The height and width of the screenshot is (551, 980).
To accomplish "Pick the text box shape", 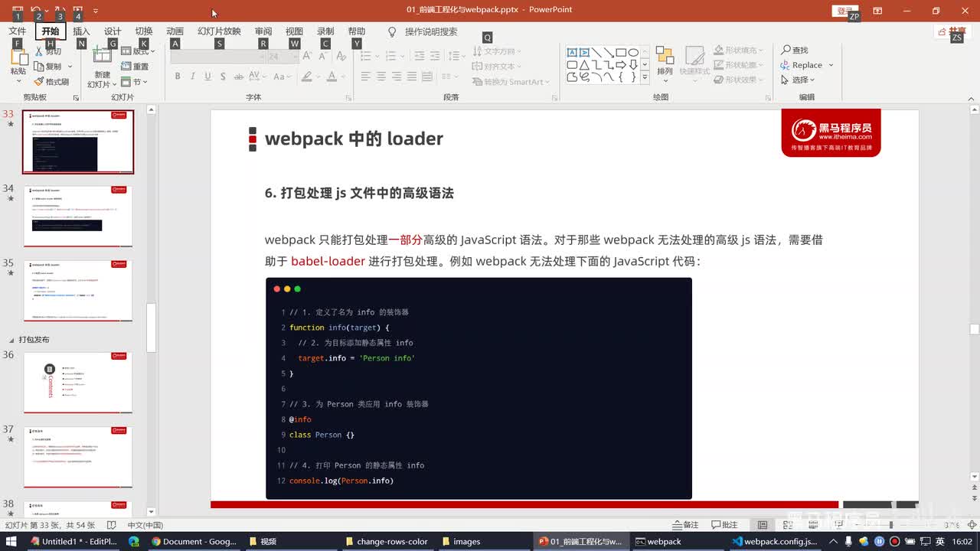I will click(x=572, y=53).
